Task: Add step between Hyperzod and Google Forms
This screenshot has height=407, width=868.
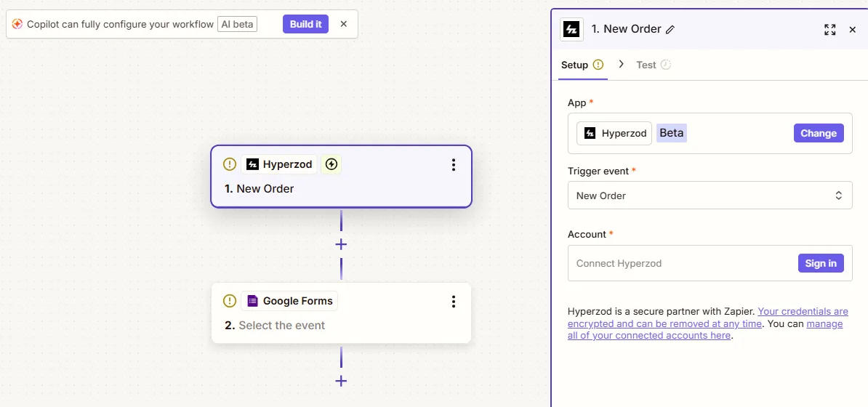Action: pos(341,244)
